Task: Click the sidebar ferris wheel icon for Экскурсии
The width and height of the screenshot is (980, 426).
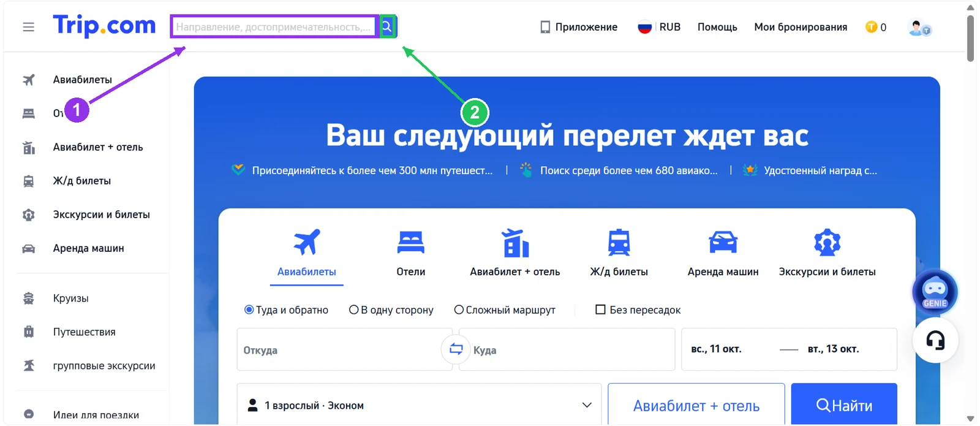Action: pyautogui.click(x=29, y=215)
